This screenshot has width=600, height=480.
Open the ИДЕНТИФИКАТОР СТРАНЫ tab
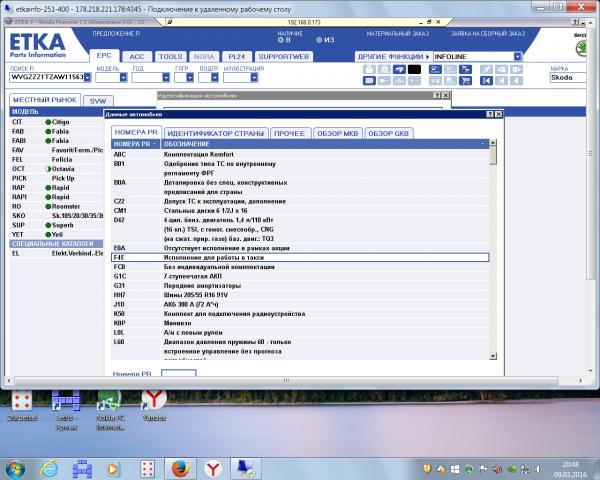[216, 133]
